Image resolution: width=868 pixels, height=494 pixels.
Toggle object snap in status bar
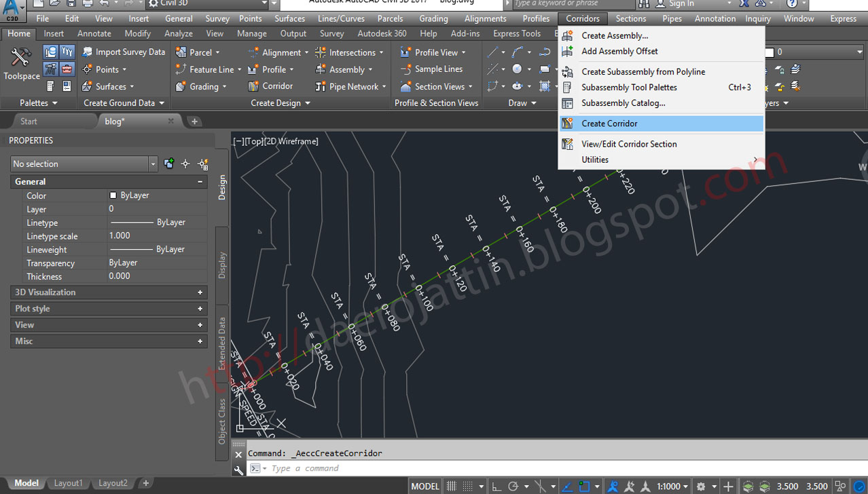pos(584,487)
